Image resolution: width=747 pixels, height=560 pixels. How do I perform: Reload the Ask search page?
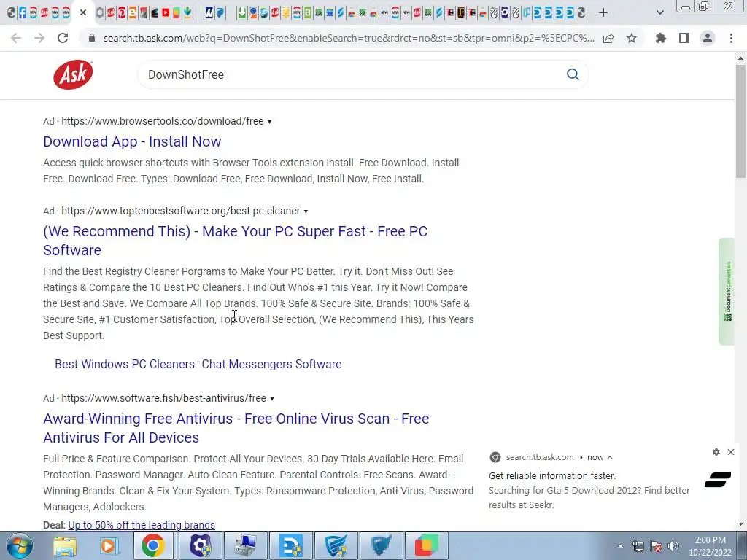(63, 38)
